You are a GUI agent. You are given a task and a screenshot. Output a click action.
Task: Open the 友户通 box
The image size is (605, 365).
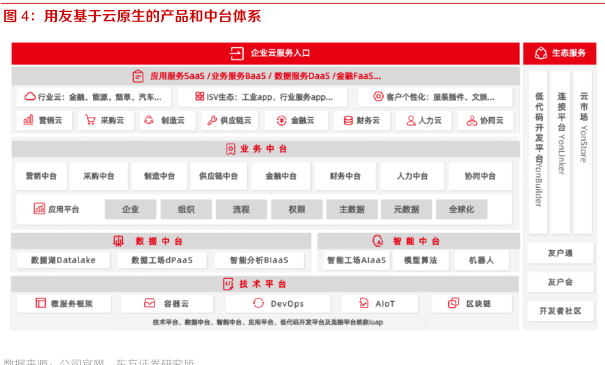pyautogui.click(x=560, y=253)
